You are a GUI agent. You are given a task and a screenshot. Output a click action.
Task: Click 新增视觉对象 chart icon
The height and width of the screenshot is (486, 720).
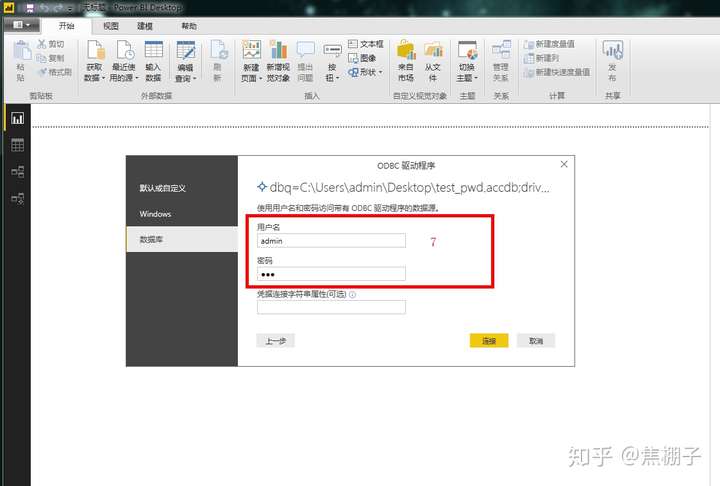click(278, 51)
